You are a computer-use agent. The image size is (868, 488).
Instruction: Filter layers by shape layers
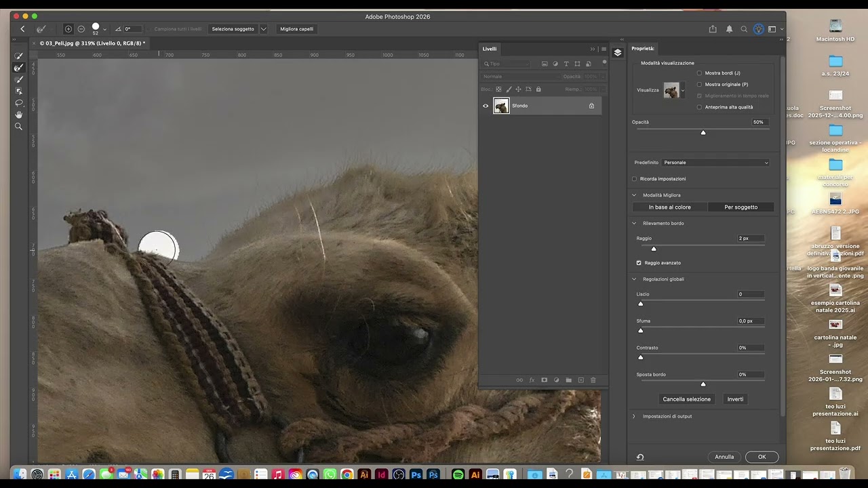click(577, 64)
